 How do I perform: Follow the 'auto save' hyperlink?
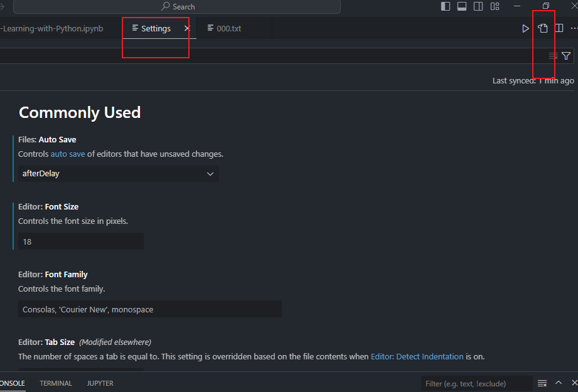point(68,154)
